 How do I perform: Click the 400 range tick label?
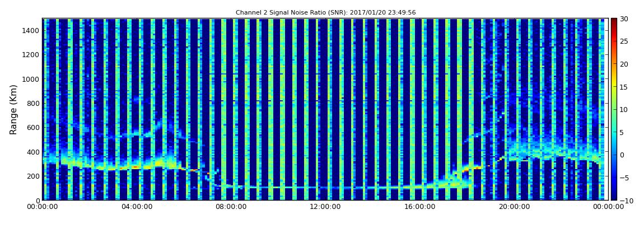point(33,152)
